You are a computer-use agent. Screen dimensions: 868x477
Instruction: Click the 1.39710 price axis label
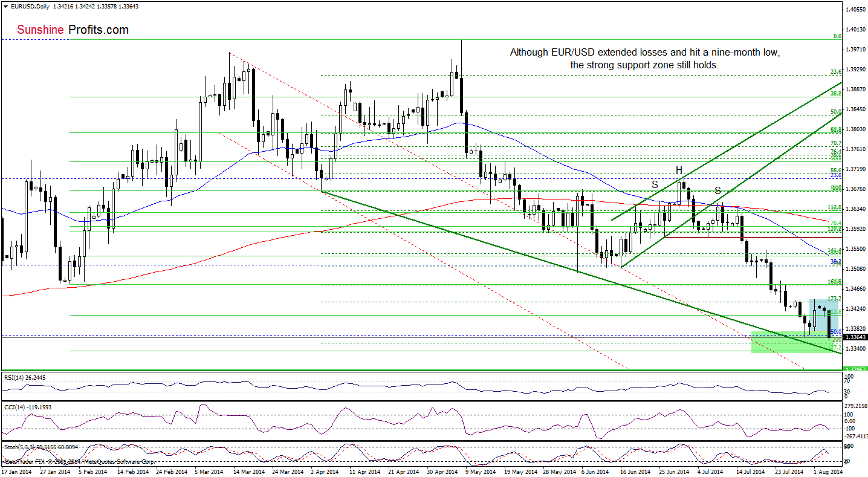click(857, 49)
